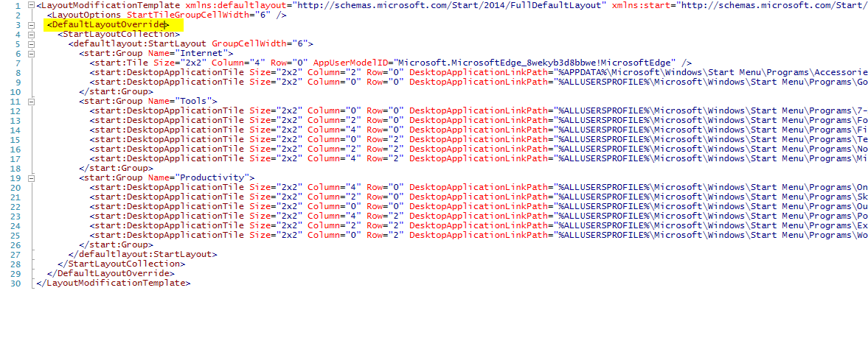Collapse the StartLayoutCollection fold marker
Screen dimensions: 868x338
(x=30, y=35)
